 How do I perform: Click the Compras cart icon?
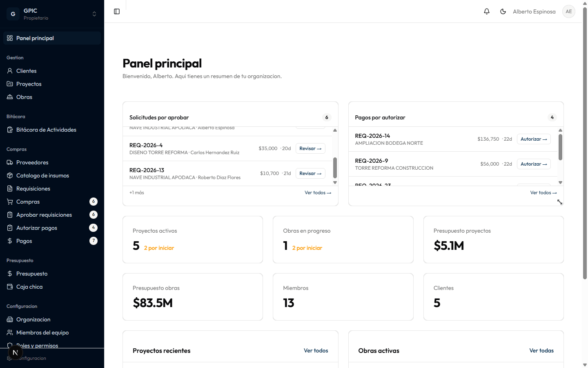coord(10,202)
